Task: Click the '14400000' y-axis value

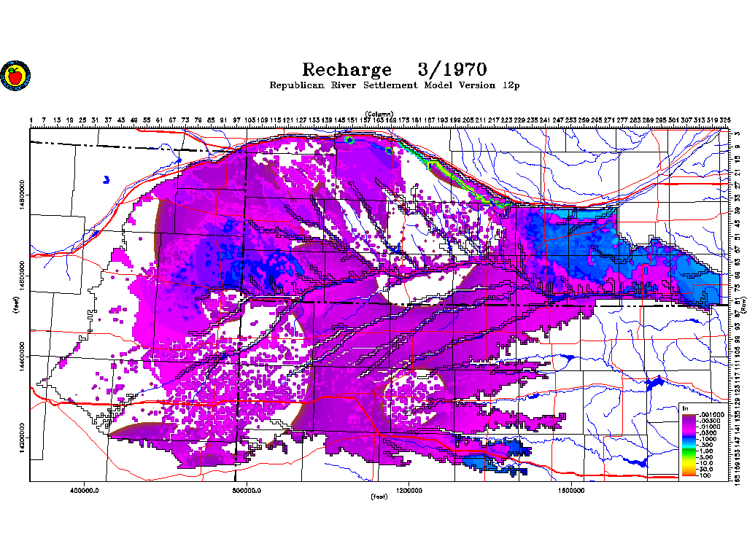Action: pos(23,357)
